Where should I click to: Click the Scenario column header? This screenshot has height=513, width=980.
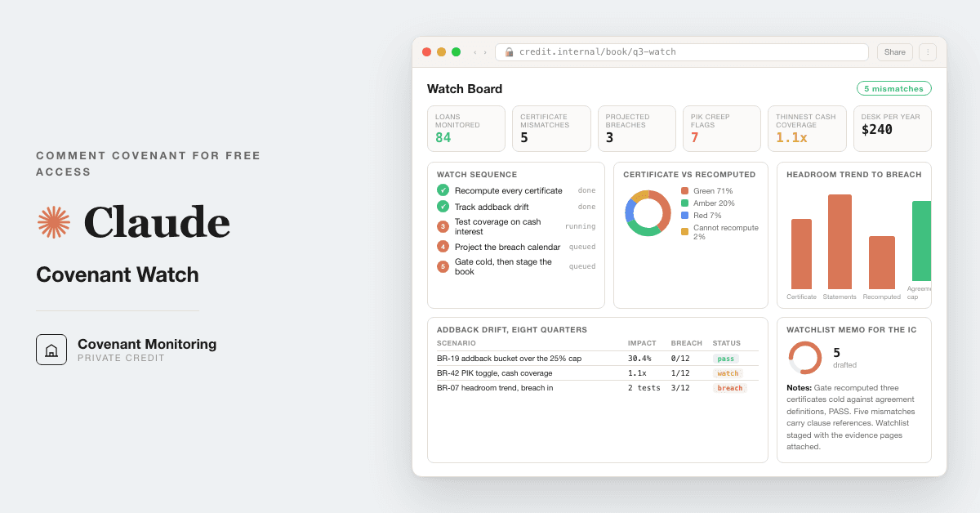[x=457, y=343]
